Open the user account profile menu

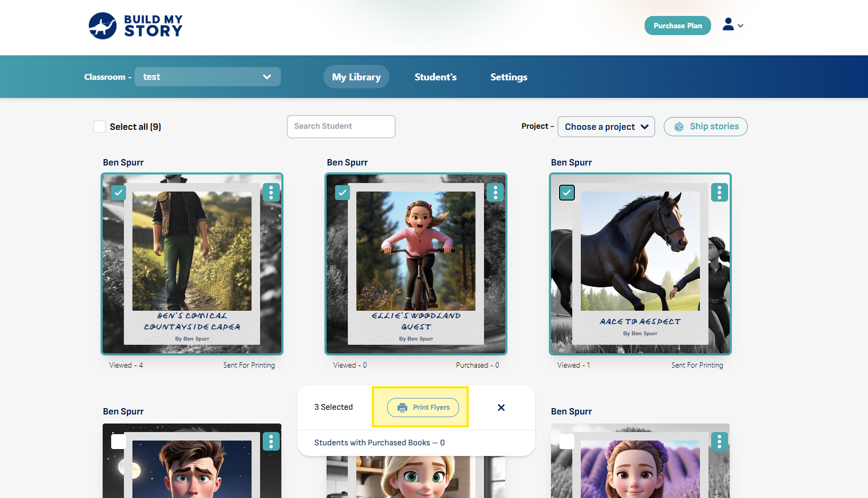tap(732, 25)
